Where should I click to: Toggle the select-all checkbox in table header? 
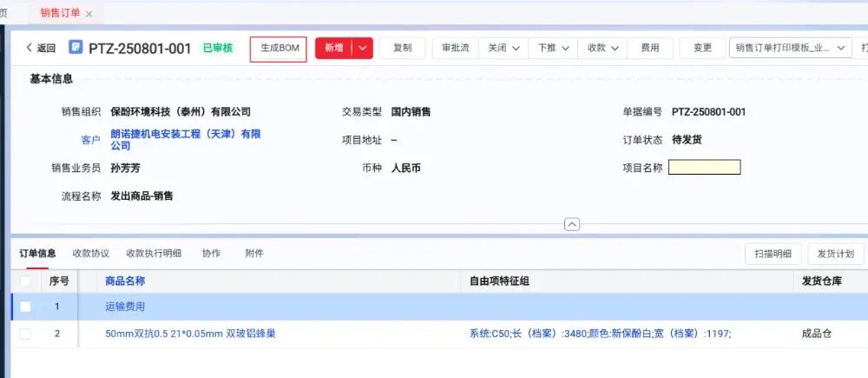[x=25, y=282]
